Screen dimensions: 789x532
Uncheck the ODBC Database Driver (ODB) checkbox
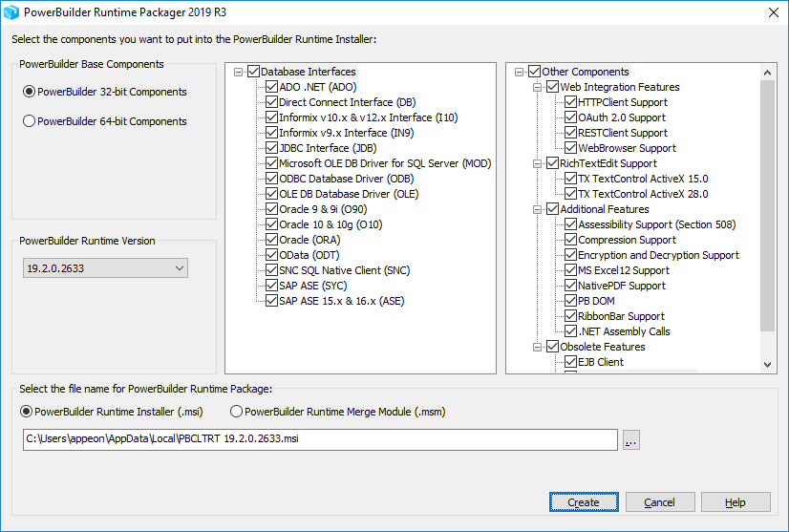pos(272,179)
